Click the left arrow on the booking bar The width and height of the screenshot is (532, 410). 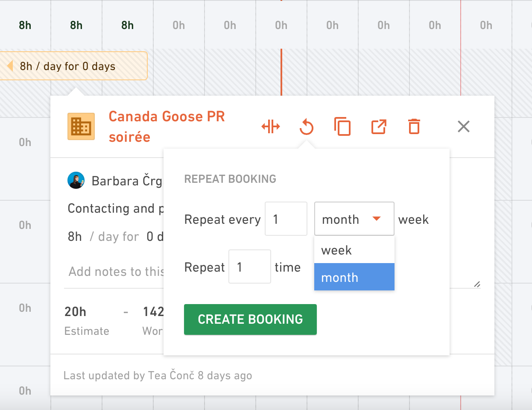(10, 66)
